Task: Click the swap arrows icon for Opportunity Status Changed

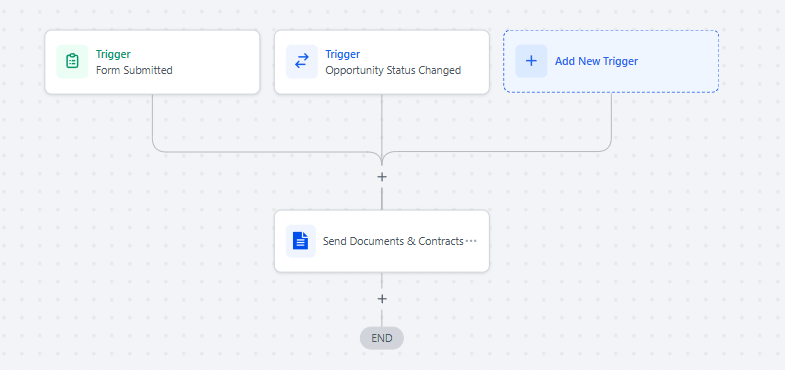Action: pos(301,61)
